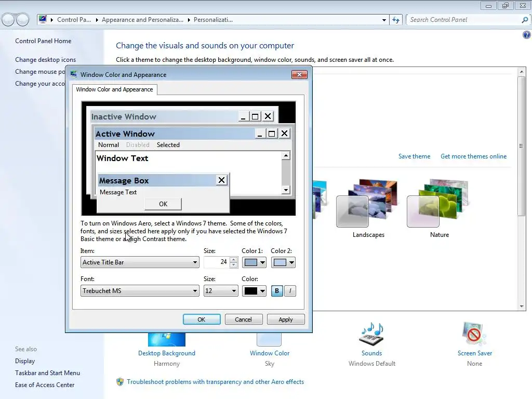Viewport: 532px width, 399px height.
Task: Click the Active Window preview close X
Action: 284,134
